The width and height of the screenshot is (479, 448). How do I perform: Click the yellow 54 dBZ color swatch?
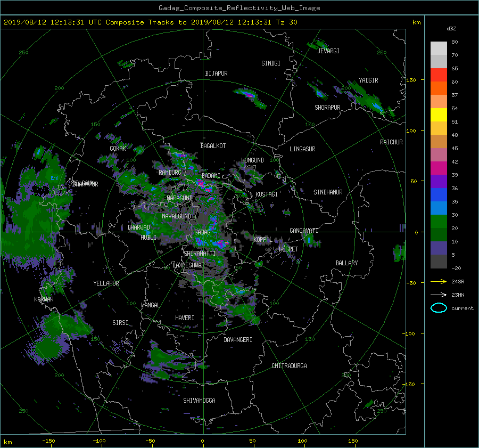click(439, 115)
